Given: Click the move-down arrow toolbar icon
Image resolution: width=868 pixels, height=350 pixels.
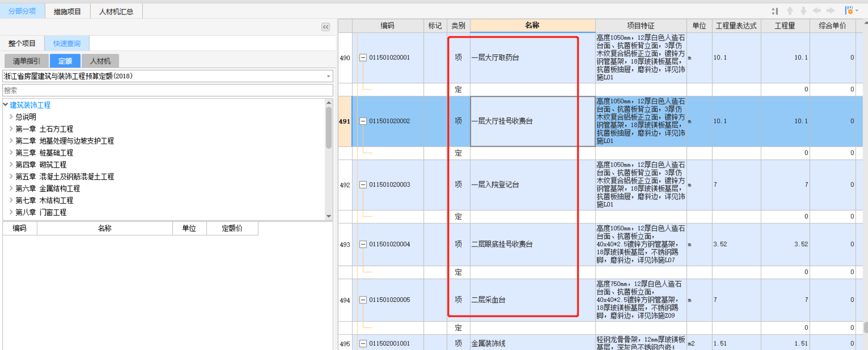Looking at the screenshot, I should tap(803, 11).
